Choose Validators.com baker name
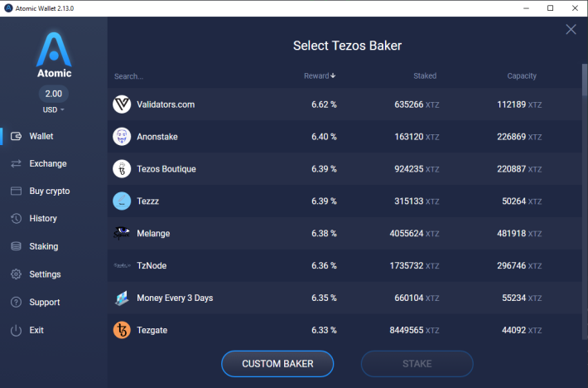 (166, 104)
